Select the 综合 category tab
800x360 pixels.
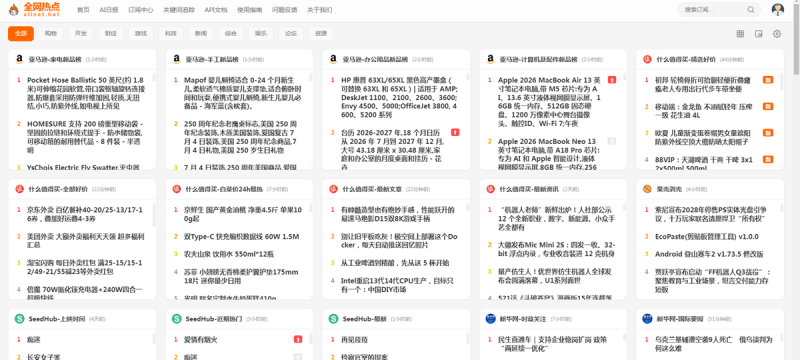pos(231,34)
